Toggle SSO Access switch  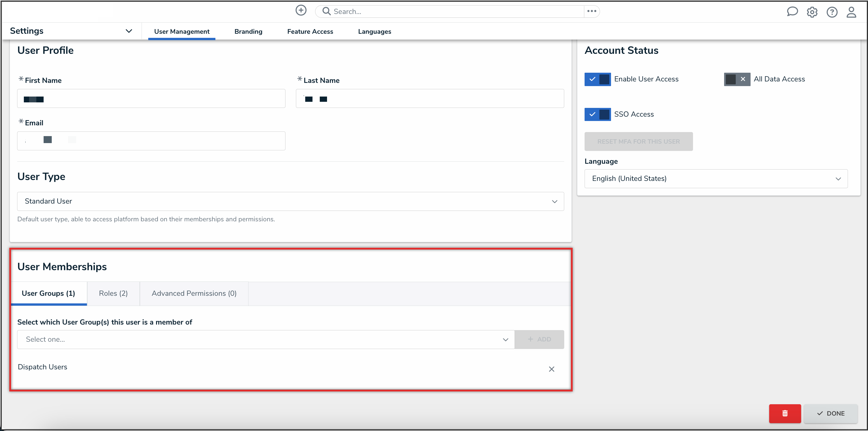(597, 114)
